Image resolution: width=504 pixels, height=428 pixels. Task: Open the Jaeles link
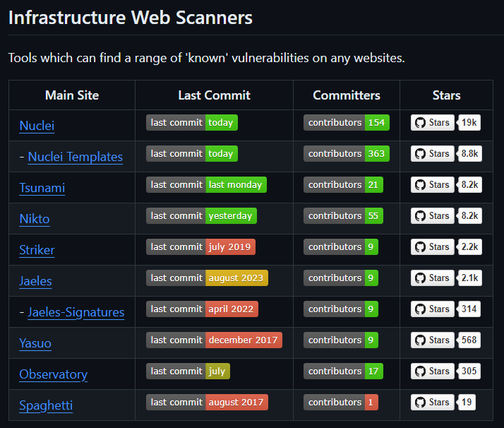coord(35,281)
